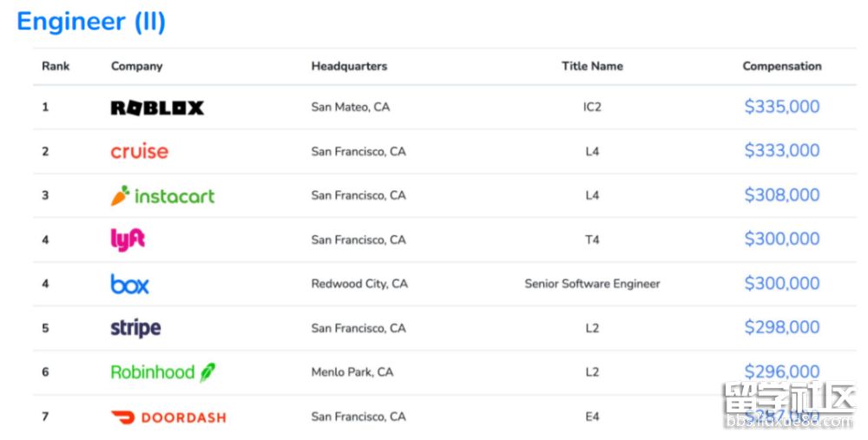868x440 pixels.
Task: Open the Engineer (II) heading link
Action: pyautogui.click(x=91, y=22)
